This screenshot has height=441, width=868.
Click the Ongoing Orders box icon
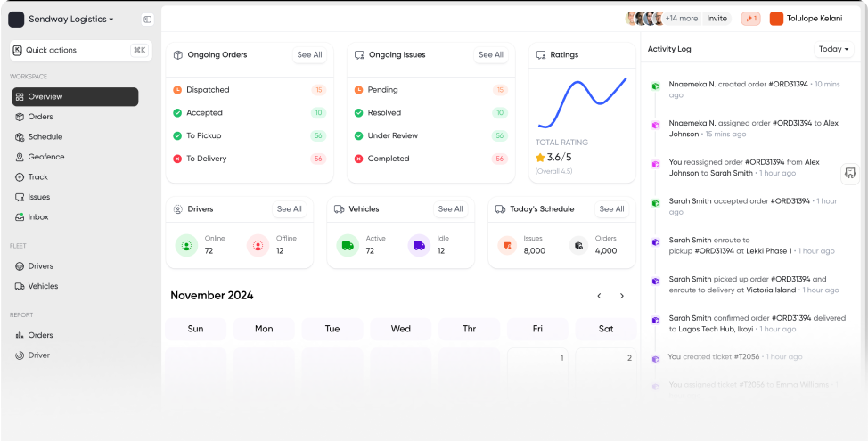[178, 55]
